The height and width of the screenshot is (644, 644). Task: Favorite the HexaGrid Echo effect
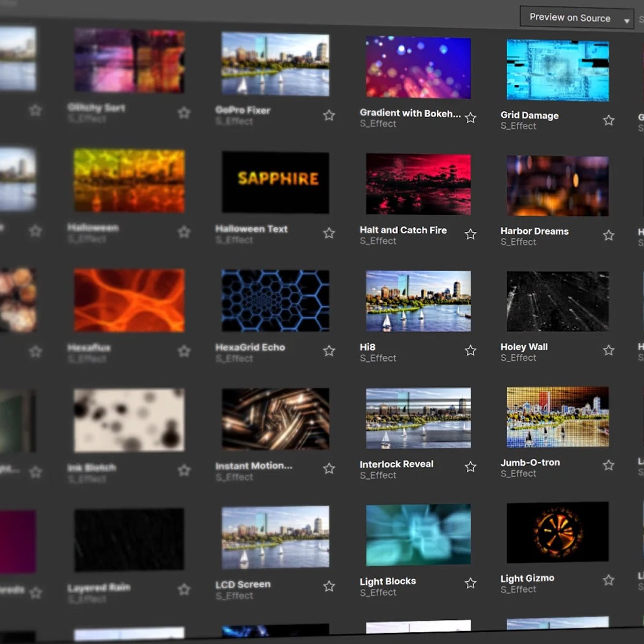[x=329, y=351]
